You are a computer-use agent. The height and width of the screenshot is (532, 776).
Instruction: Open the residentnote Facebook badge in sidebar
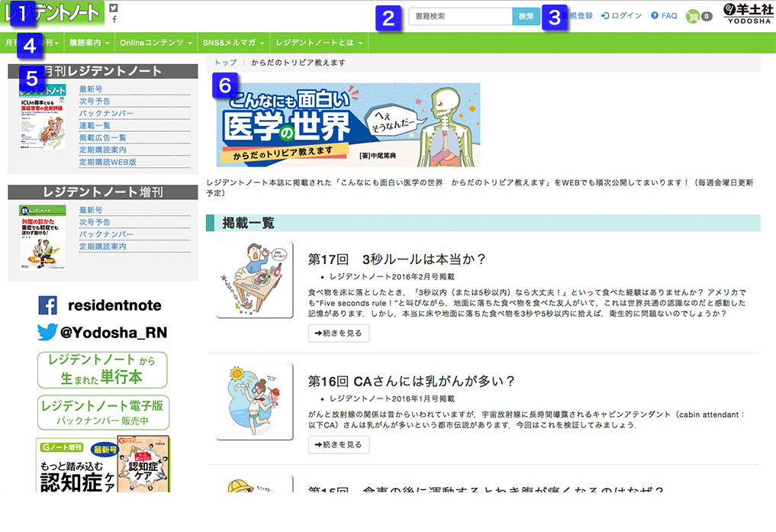100,306
